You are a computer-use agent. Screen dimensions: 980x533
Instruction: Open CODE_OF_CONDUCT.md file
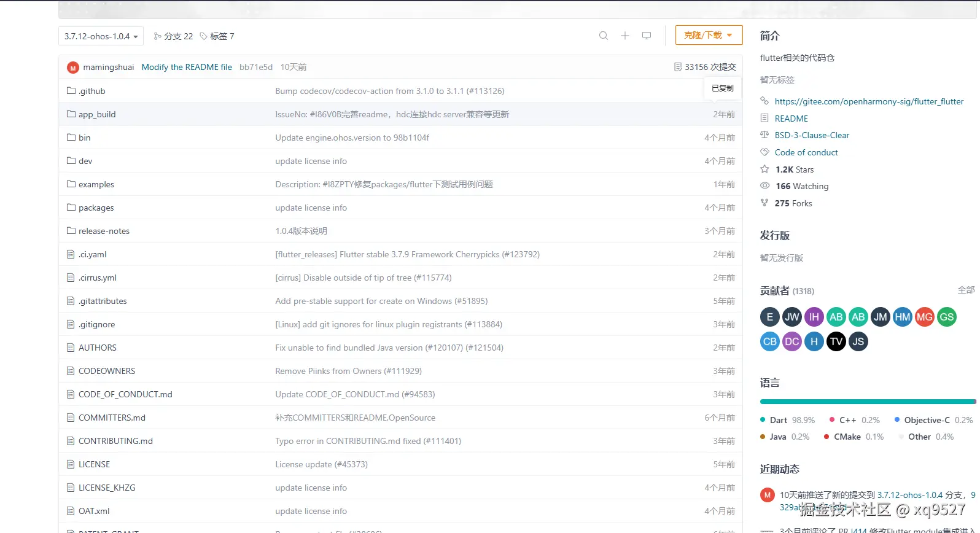[x=125, y=394]
